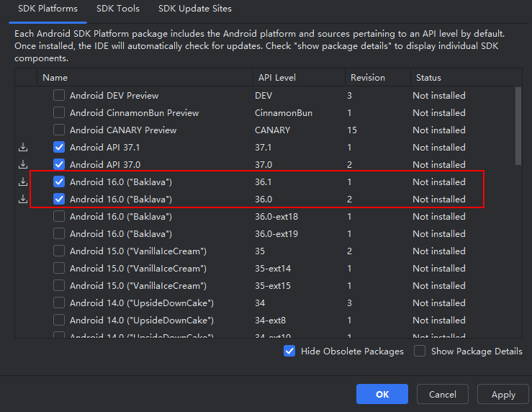
Task: Check Android 14.0 UpsideDownCake API 34 checkbox
Action: [x=59, y=303]
